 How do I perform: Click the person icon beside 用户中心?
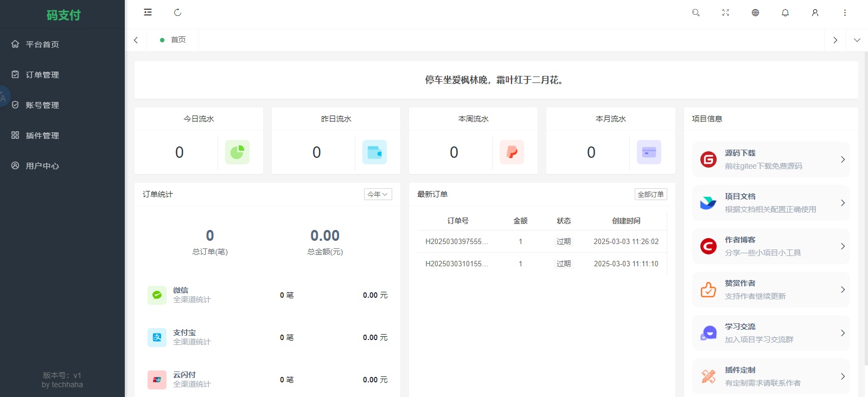[x=15, y=165]
